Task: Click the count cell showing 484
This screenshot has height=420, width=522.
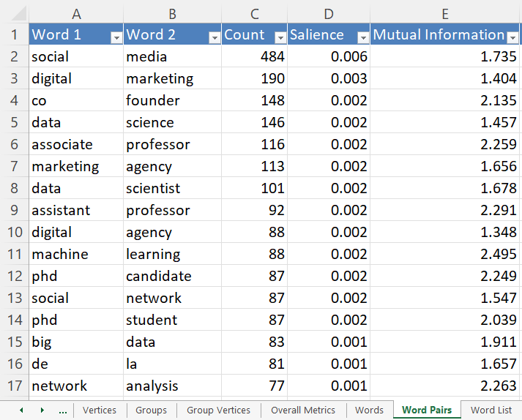Action: (254, 56)
